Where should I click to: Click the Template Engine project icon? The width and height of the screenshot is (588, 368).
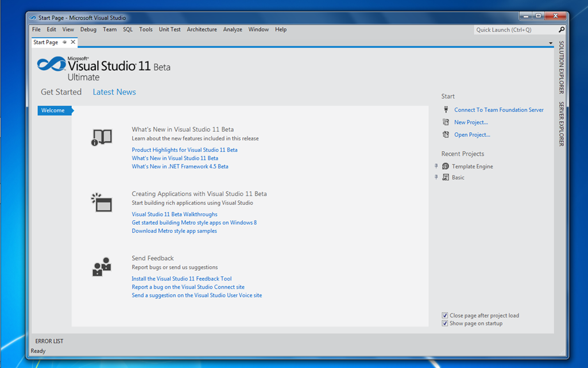pos(446,166)
